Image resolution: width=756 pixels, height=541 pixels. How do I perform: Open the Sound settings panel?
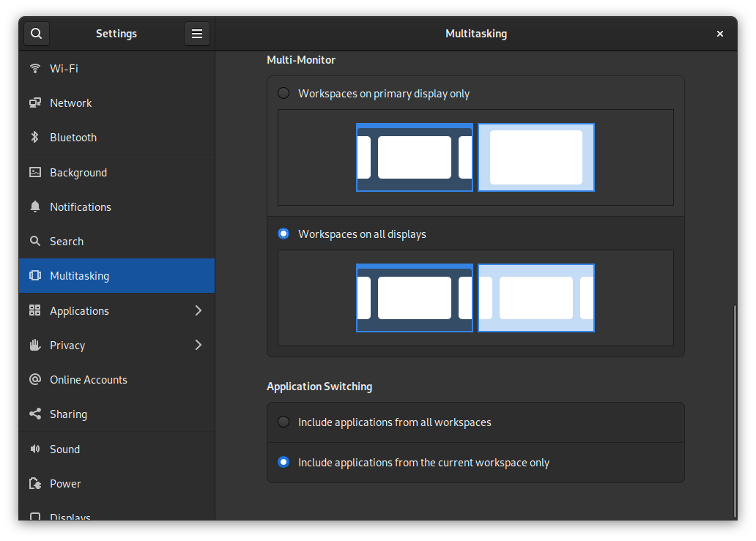point(116,449)
